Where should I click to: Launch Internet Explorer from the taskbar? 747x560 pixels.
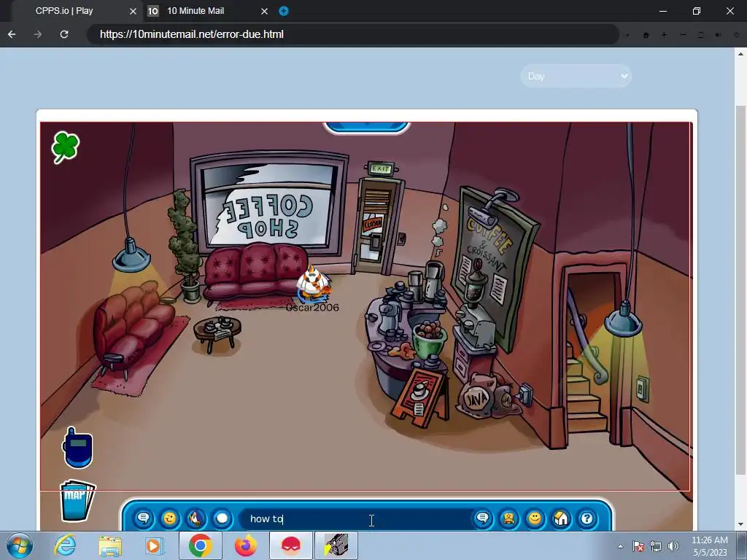pyautogui.click(x=65, y=545)
